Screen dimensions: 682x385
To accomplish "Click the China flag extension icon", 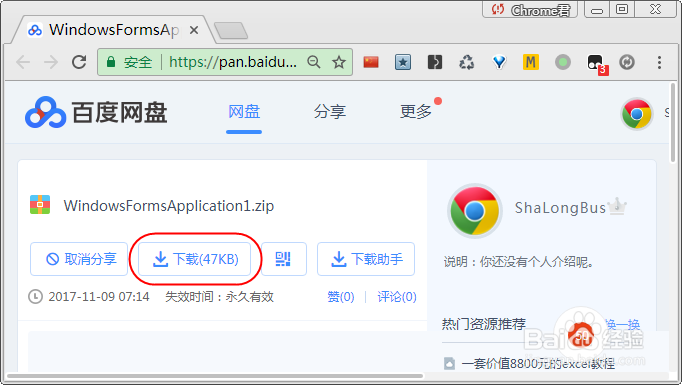I will pos(371,62).
